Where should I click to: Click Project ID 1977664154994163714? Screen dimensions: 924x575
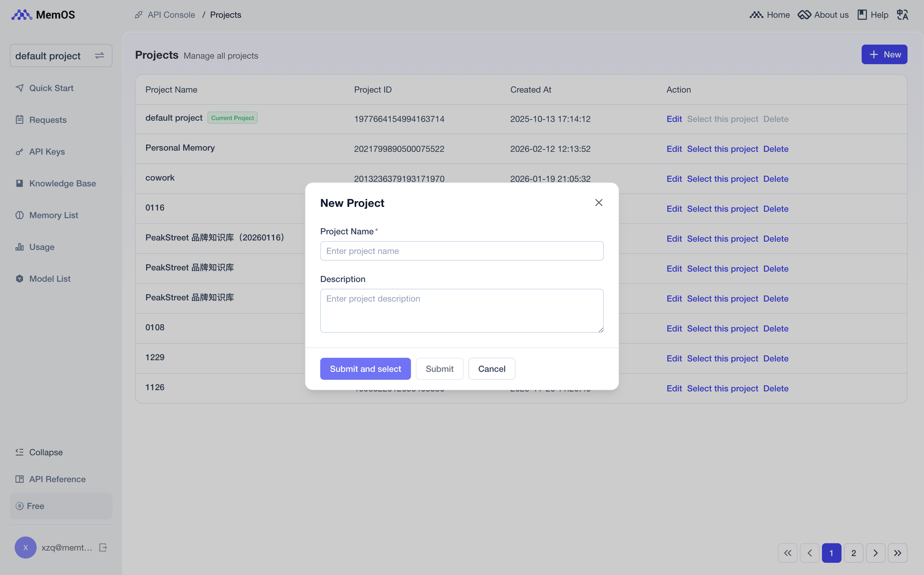(x=399, y=119)
